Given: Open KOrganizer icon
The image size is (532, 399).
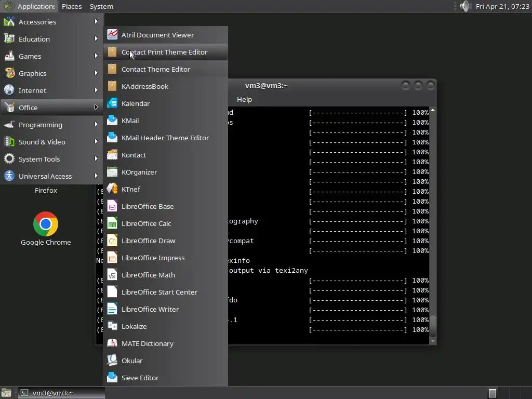Looking at the screenshot, I should (112, 171).
